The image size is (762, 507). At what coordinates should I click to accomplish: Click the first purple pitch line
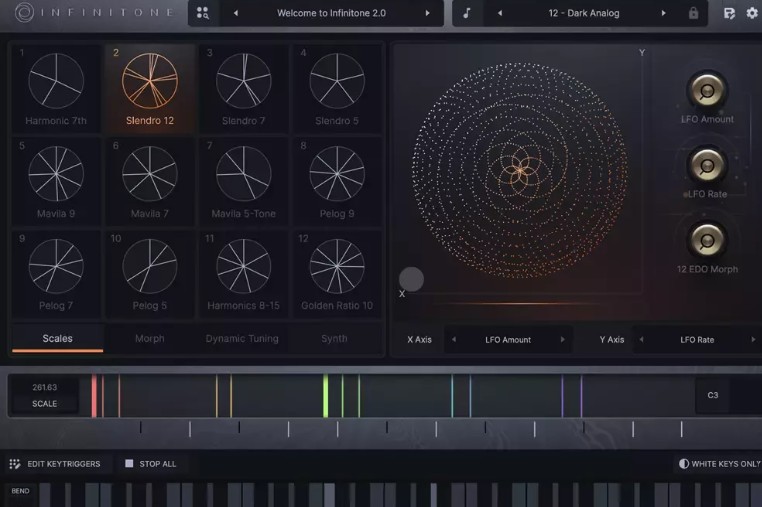tap(563, 396)
